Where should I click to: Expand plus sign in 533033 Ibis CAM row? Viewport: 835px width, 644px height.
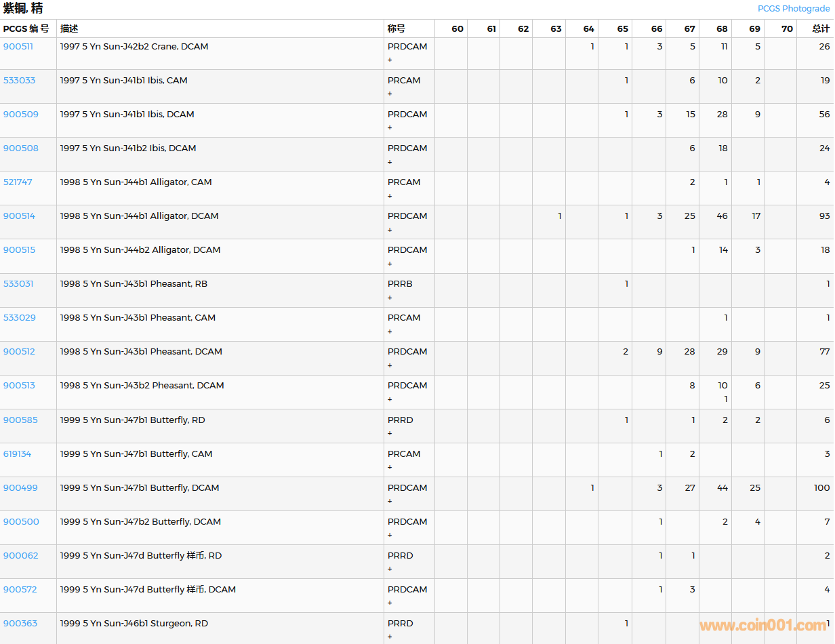[x=390, y=94]
